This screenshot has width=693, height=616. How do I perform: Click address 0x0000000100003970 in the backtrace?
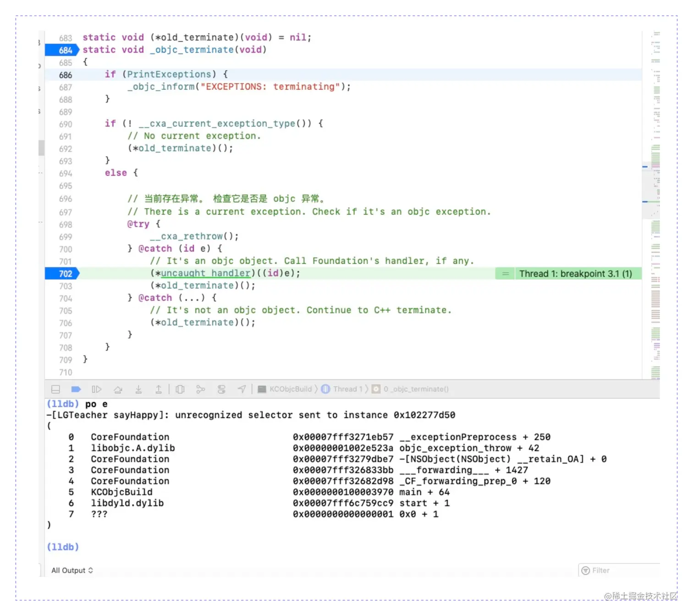pos(343,492)
